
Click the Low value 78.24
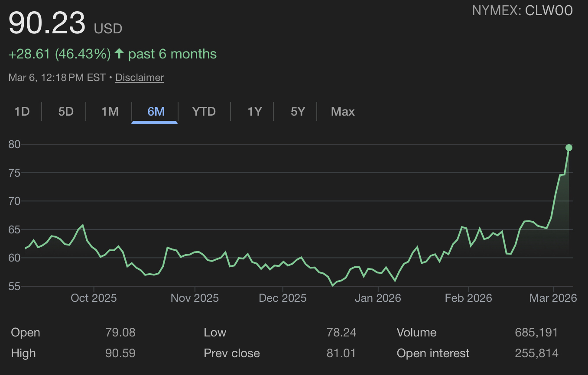click(341, 333)
